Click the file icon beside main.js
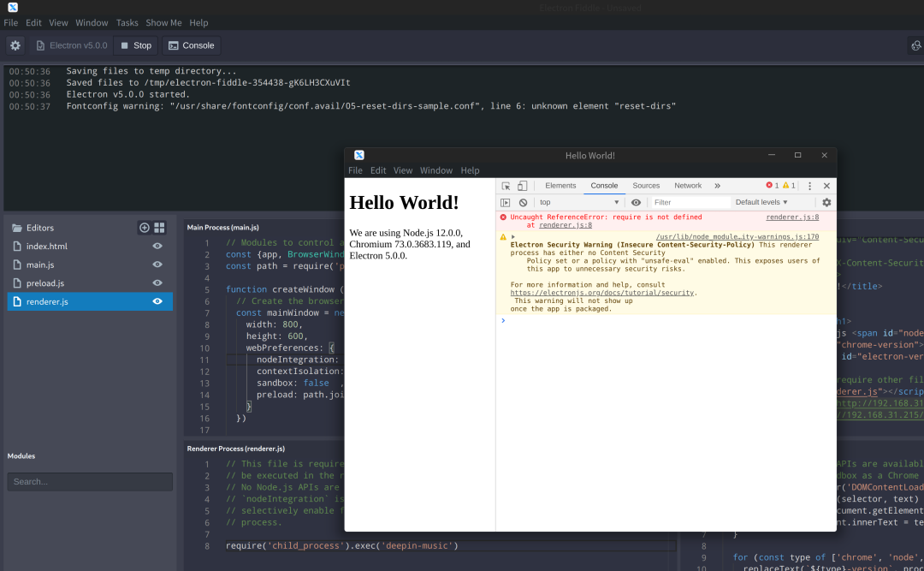Viewport: 924px width, 571px height. click(17, 265)
